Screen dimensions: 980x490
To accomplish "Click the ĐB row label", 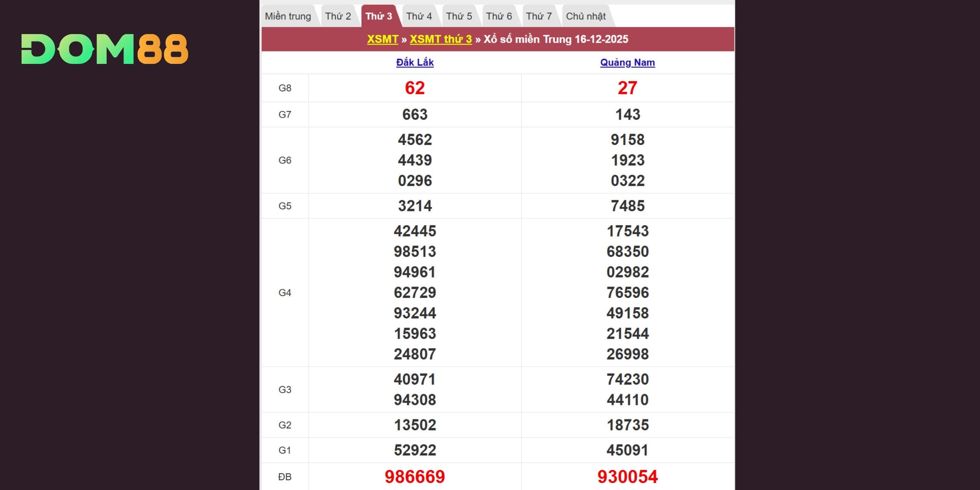I will pyautogui.click(x=285, y=477).
